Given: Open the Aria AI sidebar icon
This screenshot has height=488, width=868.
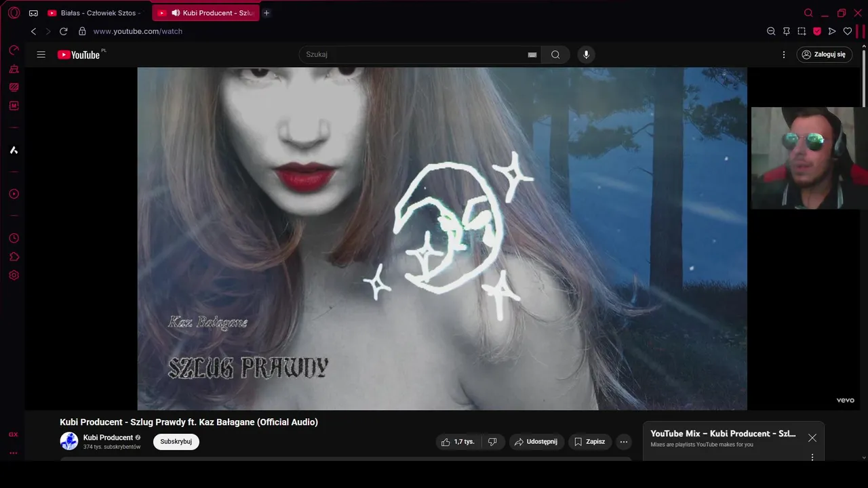Looking at the screenshot, I should click(14, 150).
